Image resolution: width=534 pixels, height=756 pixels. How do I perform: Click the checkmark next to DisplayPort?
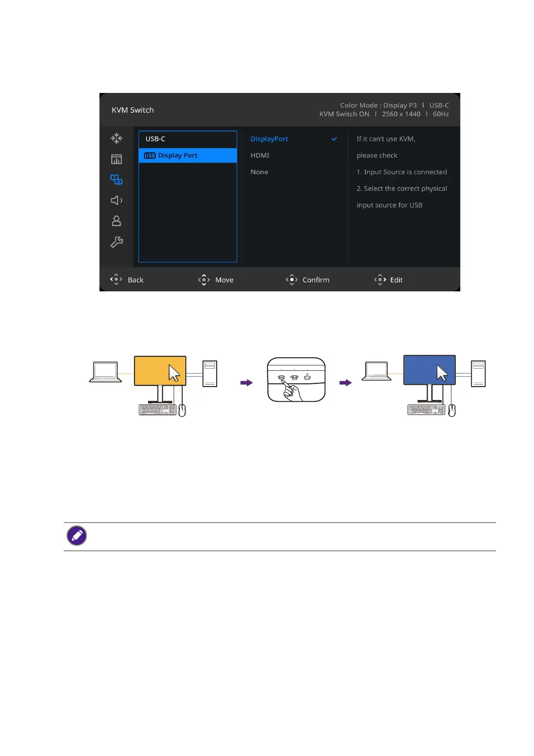[334, 139]
